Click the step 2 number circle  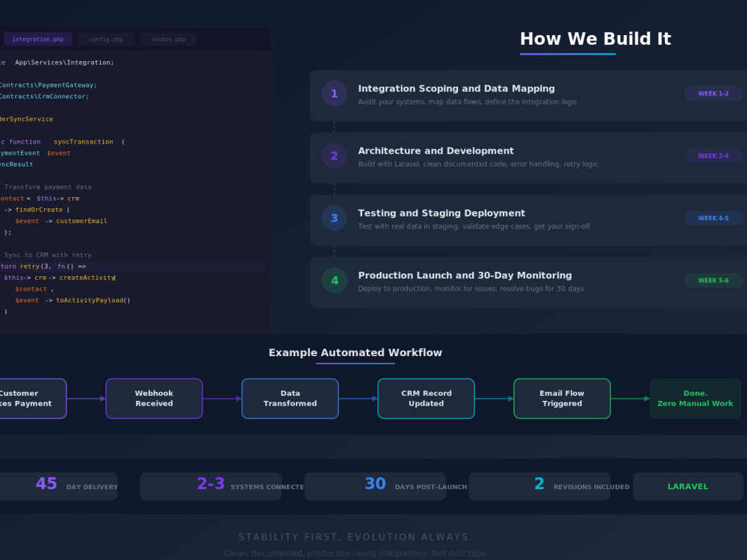point(335,156)
